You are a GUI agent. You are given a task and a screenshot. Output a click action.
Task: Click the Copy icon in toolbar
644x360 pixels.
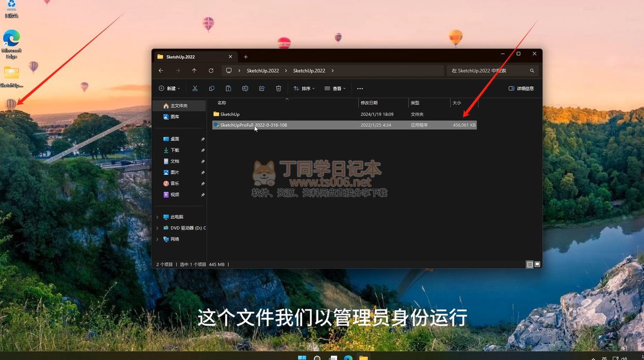[x=212, y=88]
